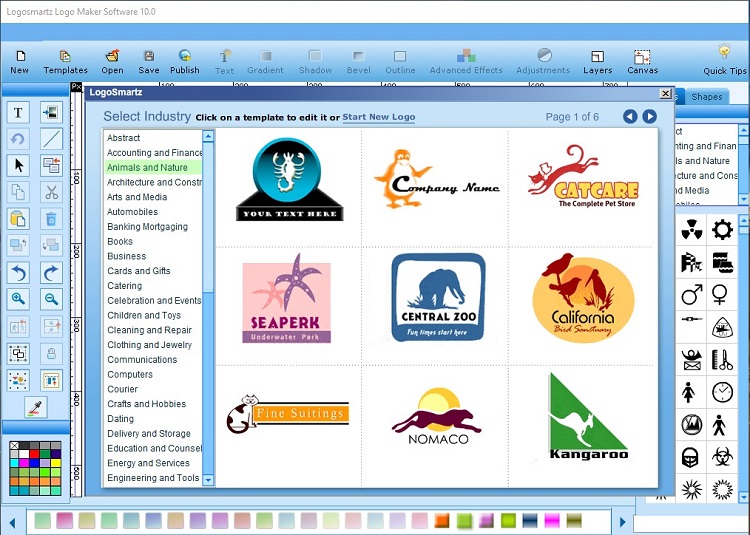The width and height of the screenshot is (750, 535).
Task: Choose the Fine Suitings template
Action: [x=288, y=414]
